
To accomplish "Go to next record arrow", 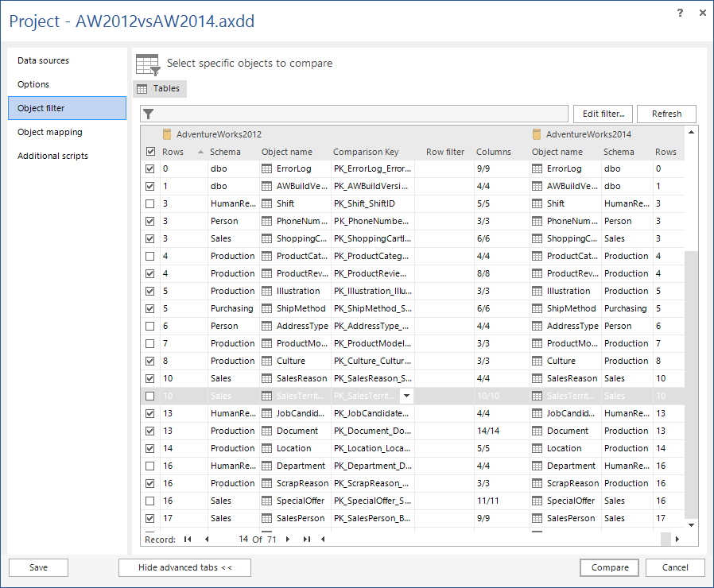I will click(x=287, y=540).
